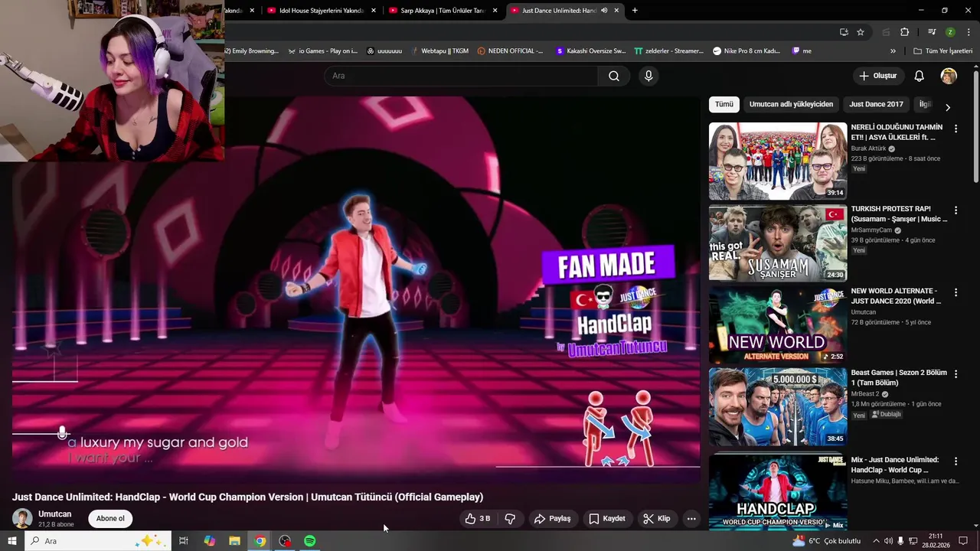Screen dimensions: 980x551
Task: Switch to Idol House Stajyerlerini browser tab
Action: click(x=321, y=11)
